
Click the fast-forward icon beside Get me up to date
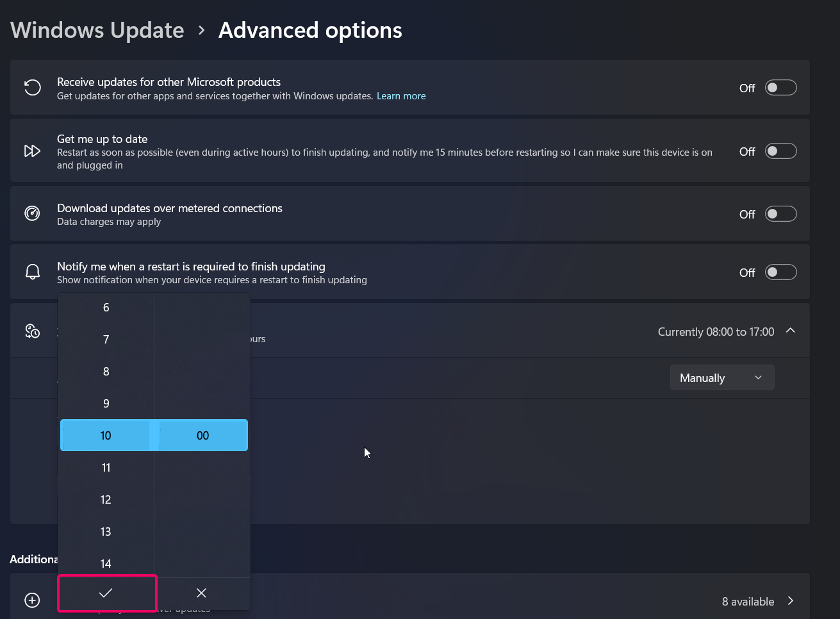click(32, 151)
